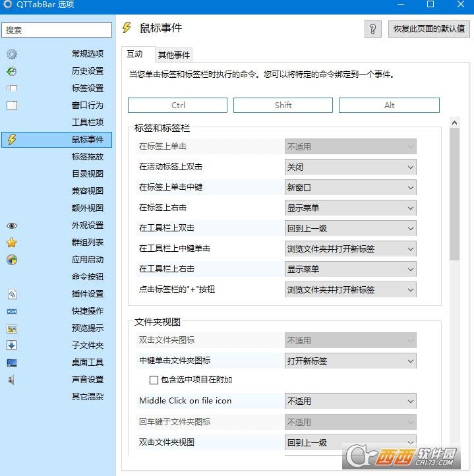Open dropdown for Middle Click on file icon
The image size is (474, 476).
(351, 402)
